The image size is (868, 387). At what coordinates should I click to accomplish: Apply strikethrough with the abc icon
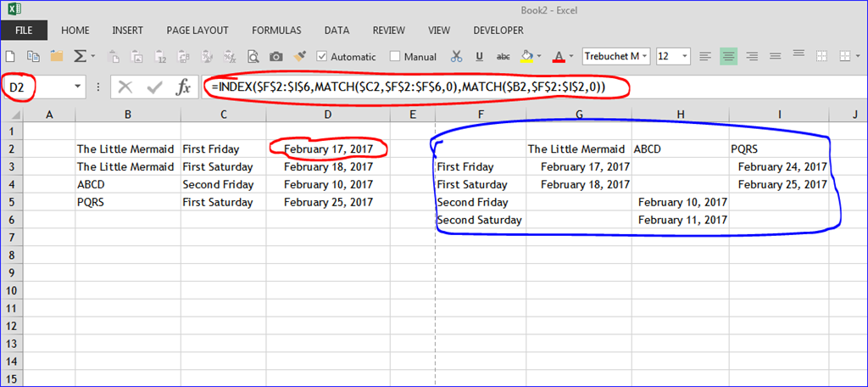coord(504,56)
